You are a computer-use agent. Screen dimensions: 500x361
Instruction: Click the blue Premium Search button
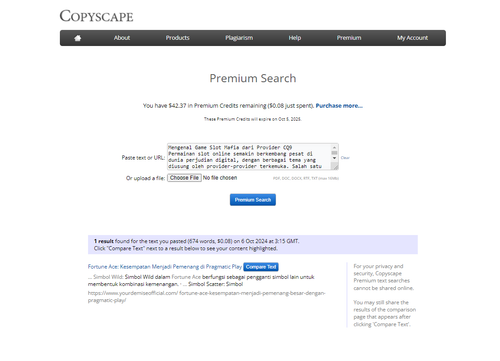(253, 200)
